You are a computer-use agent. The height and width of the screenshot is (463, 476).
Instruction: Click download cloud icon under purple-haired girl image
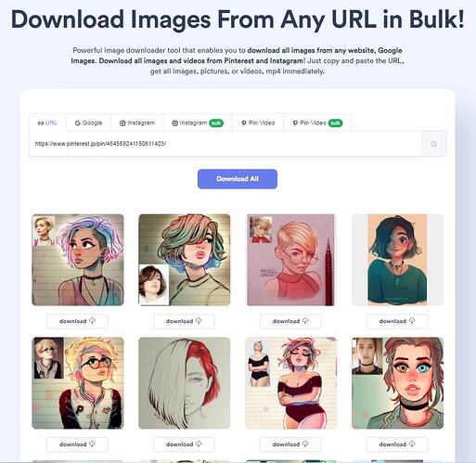point(92,321)
